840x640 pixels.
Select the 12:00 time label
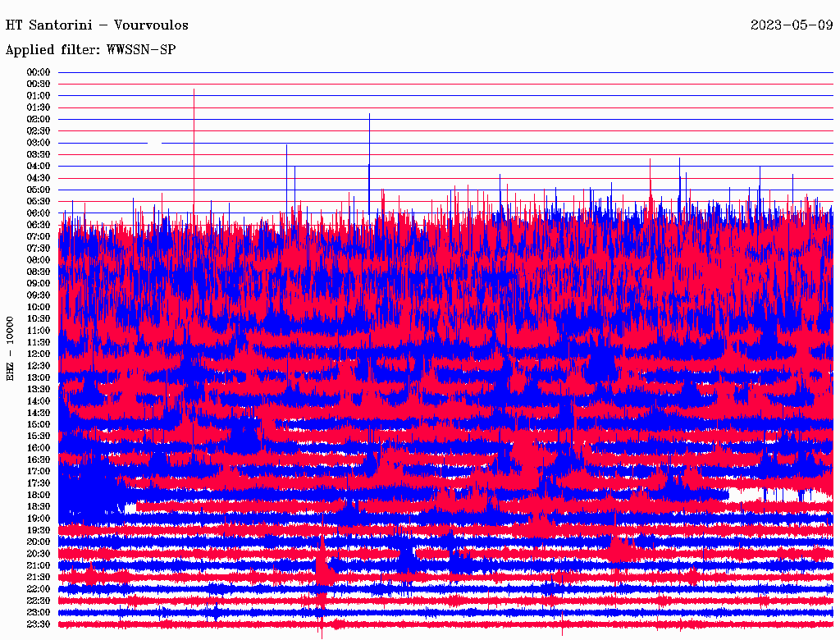click(39, 354)
